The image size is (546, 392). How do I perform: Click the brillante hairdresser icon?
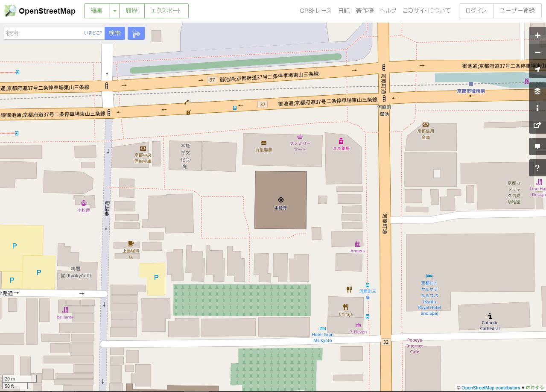coord(65,310)
